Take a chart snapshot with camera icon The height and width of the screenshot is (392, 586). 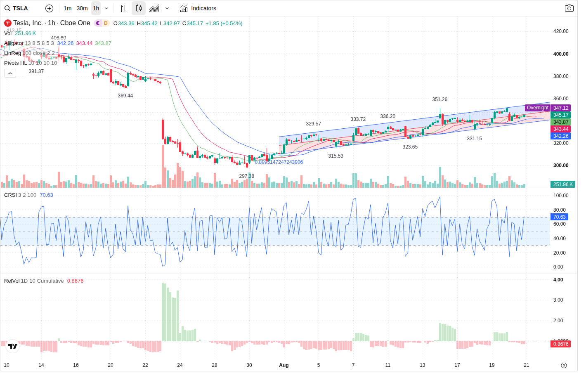(569, 8)
